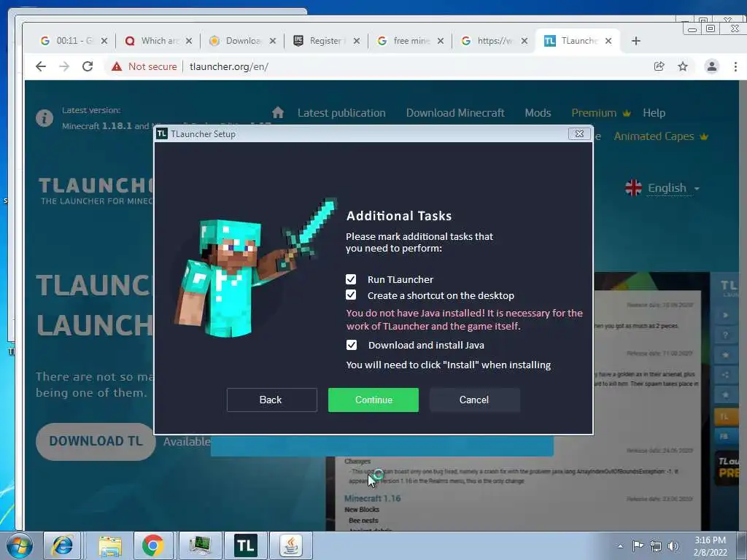
Task: Click the address bar URL tlauncher.org/en/
Action: click(228, 66)
